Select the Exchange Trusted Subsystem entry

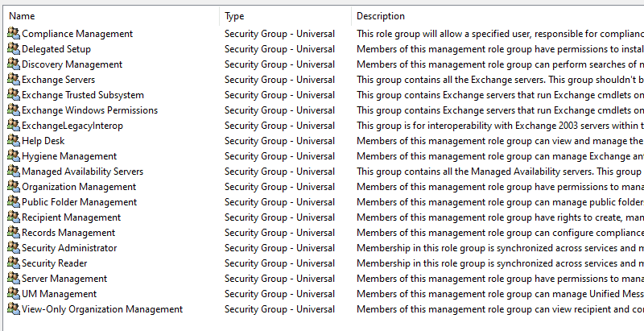point(83,95)
